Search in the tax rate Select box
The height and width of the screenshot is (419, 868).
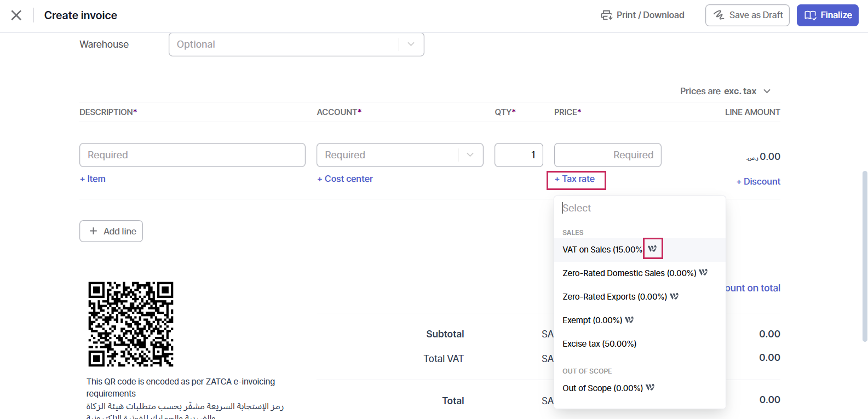pyautogui.click(x=640, y=208)
